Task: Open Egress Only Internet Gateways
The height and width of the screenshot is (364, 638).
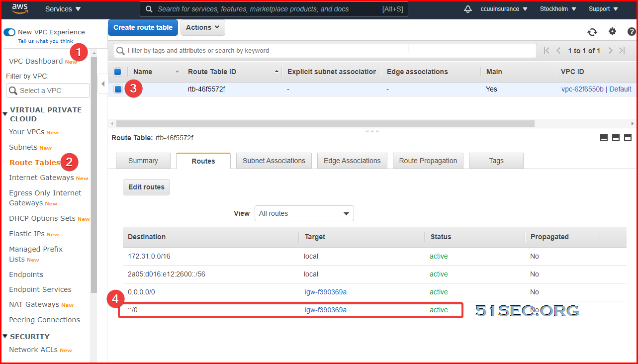Action: (45, 198)
